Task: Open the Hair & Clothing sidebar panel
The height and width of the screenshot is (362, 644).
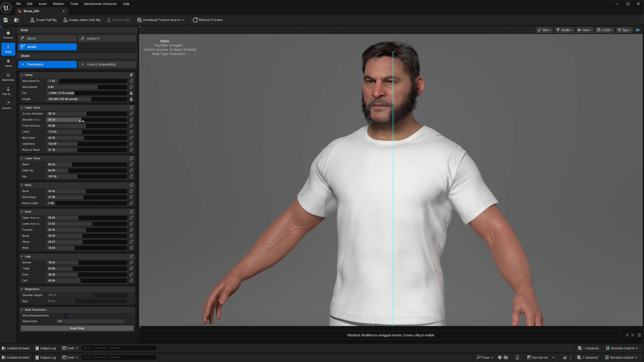Action: (x=8, y=91)
